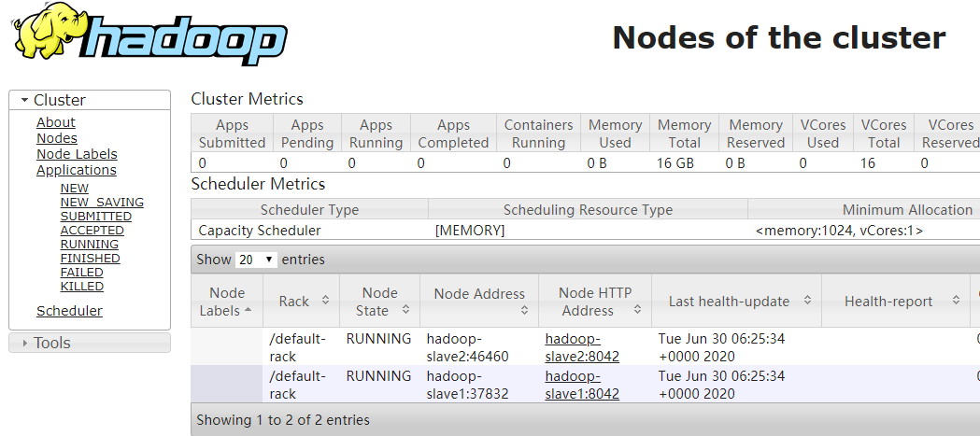Collapse the Cluster section triangle
Viewport: 980px width, 436px height.
click(x=24, y=100)
